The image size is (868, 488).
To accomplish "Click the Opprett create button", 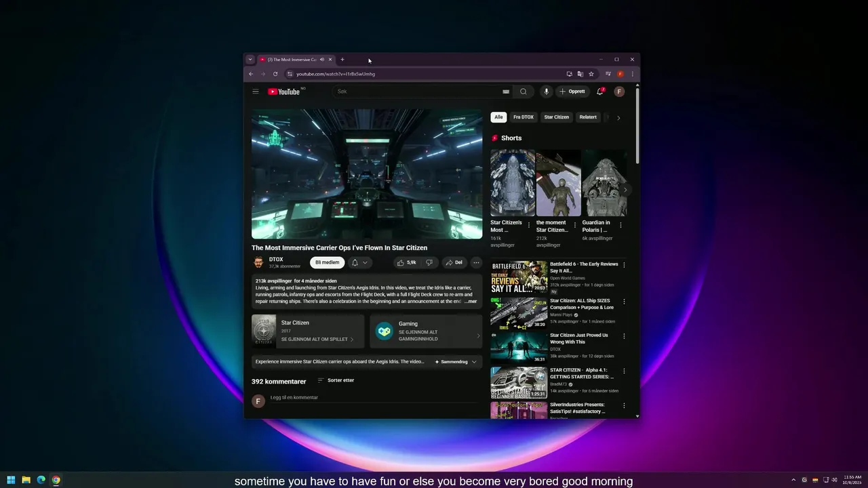I will 572,91.
